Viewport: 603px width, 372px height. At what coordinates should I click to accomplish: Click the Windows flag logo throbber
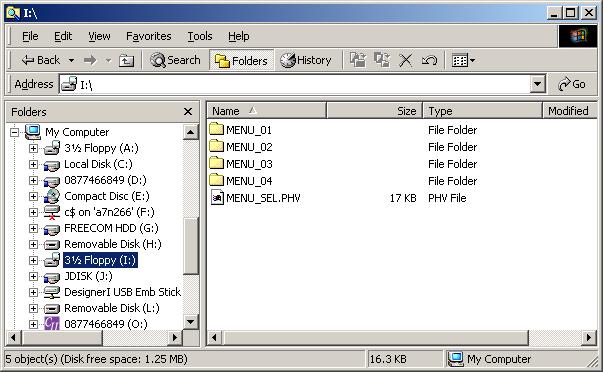click(x=578, y=36)
